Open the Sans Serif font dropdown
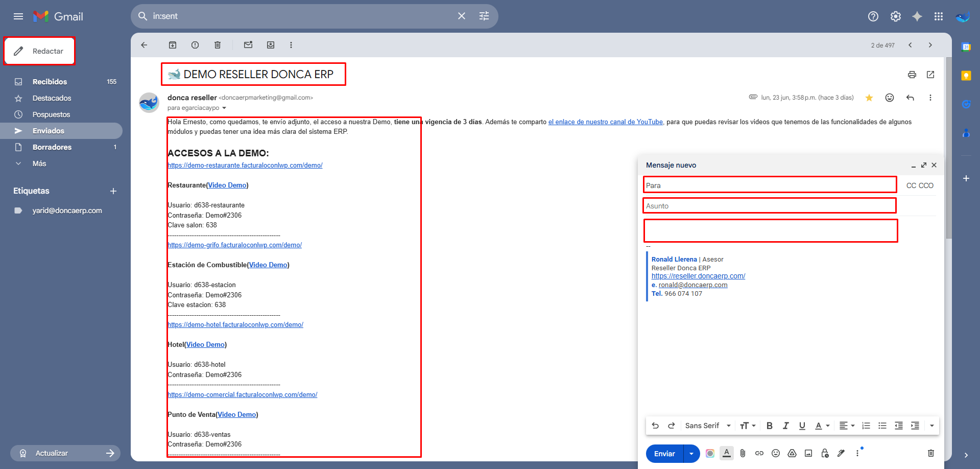The image size is (980, 469). (708, 426)
